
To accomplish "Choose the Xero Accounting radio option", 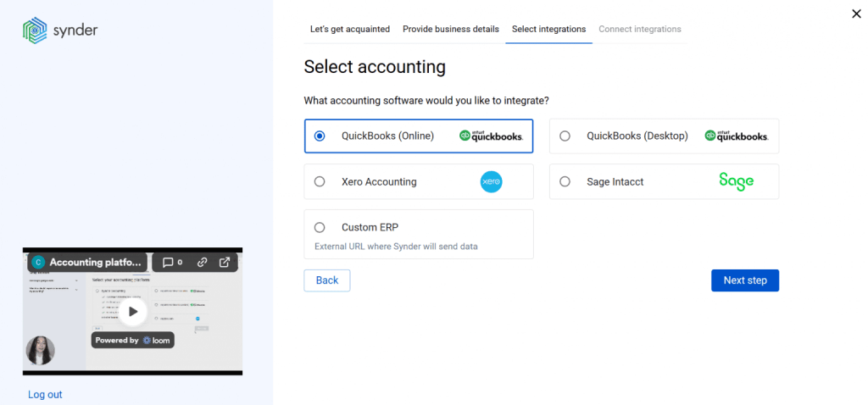I will point(320,181).
